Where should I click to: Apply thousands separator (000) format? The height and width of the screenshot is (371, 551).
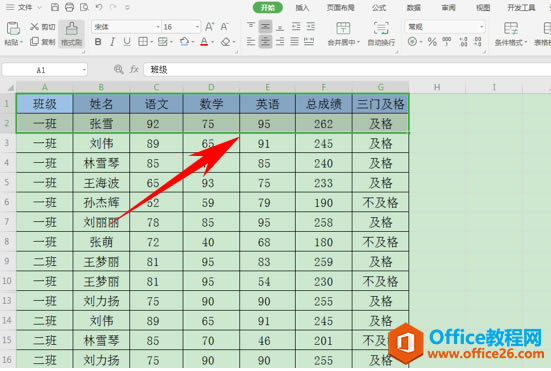pos(447,42)
